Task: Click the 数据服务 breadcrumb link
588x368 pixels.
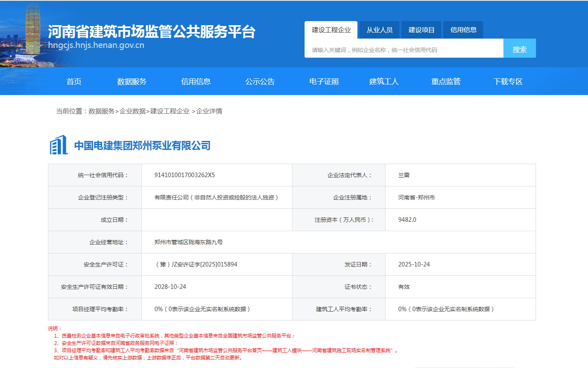Action: pyautogui.click(x=101, y=111)
